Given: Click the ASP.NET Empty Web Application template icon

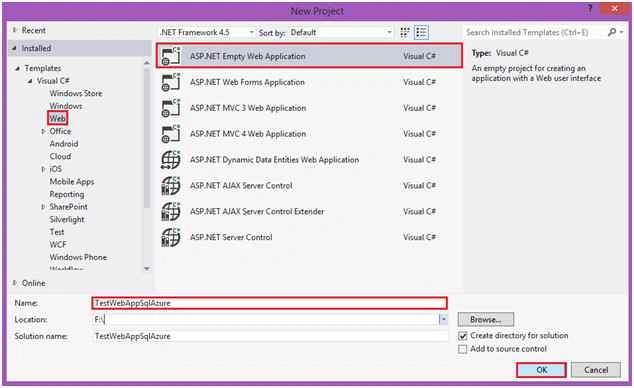Looking at the screenshot, I should point(171,56).
